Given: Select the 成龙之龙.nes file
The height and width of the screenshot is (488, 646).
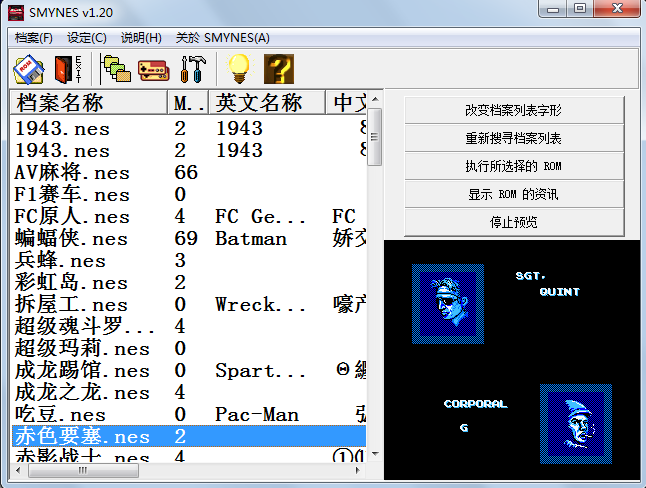Looking at the screenshot, I should [189, 392].
